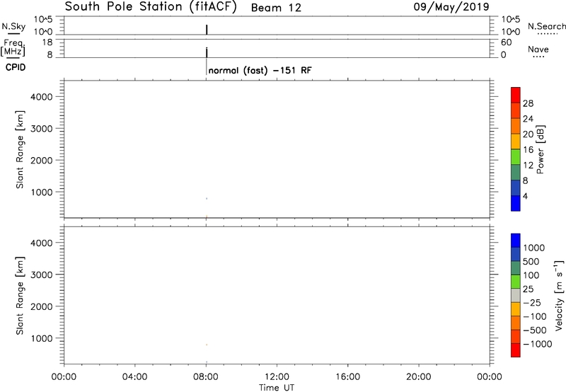Select the '04:00' time tick label
566x392 pixels.
click(134, 377)
